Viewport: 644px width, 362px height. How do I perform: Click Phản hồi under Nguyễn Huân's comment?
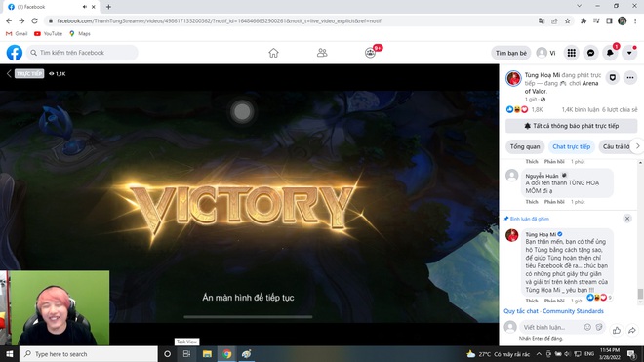(554, 202)
